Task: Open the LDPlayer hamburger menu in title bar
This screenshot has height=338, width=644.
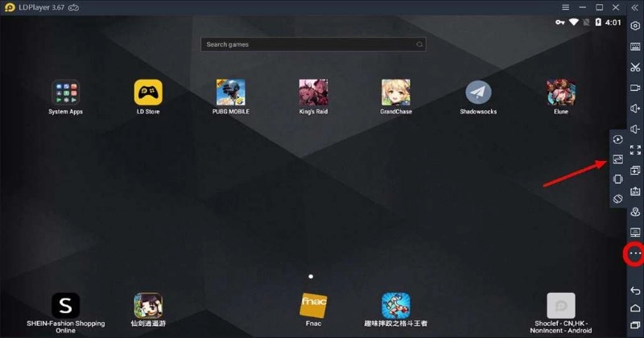Action: (x=565, y=7)
